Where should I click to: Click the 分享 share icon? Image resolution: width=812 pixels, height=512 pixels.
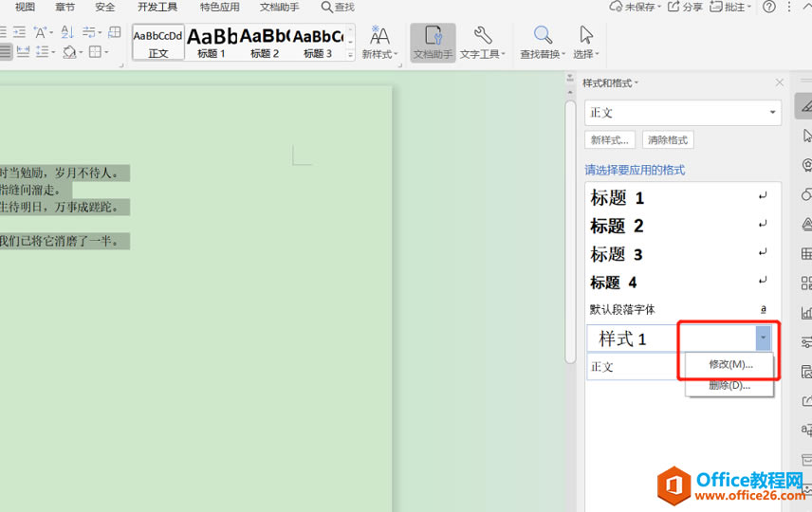point(674,7)
